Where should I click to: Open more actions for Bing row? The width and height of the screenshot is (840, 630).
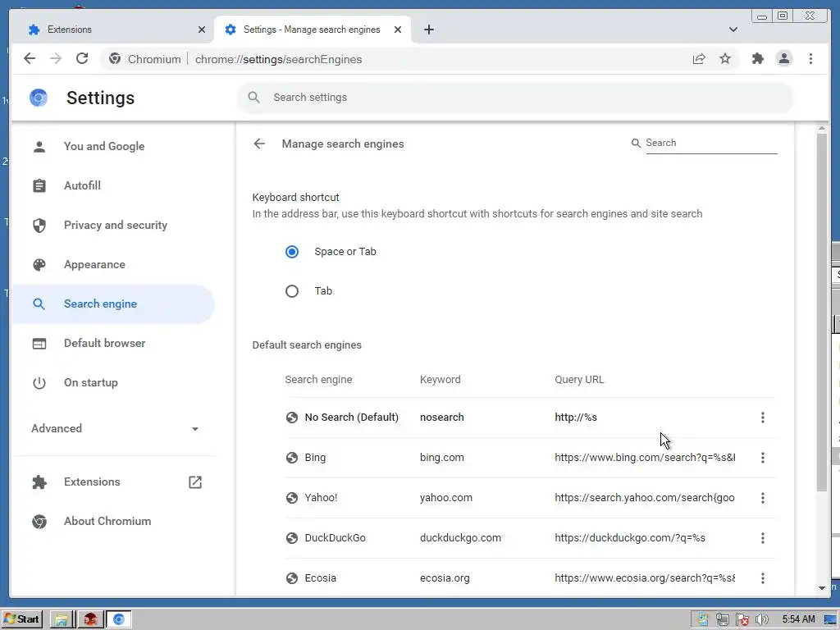pos(762,458)
